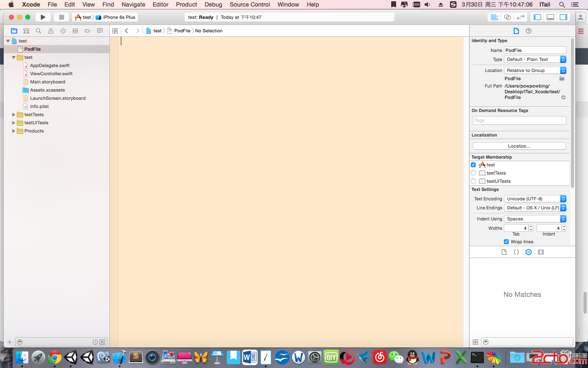
Task: Show the Quick Help inspector
Action: pos(528,31)
